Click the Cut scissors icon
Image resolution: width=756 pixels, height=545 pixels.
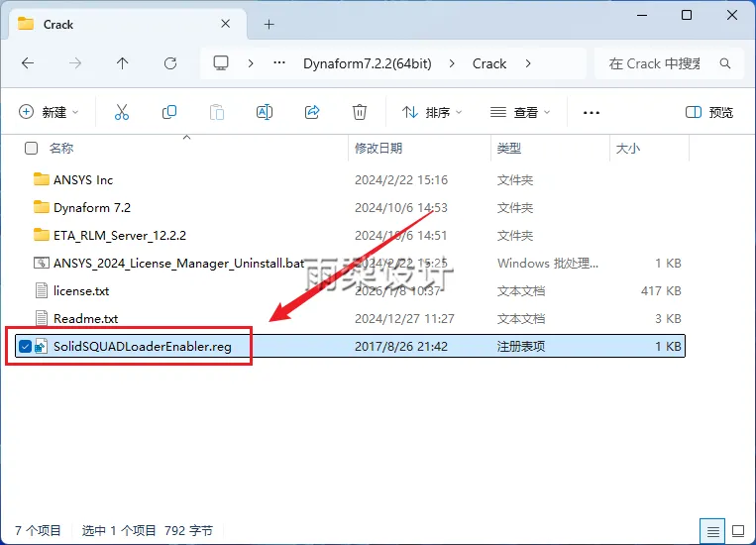122,112
